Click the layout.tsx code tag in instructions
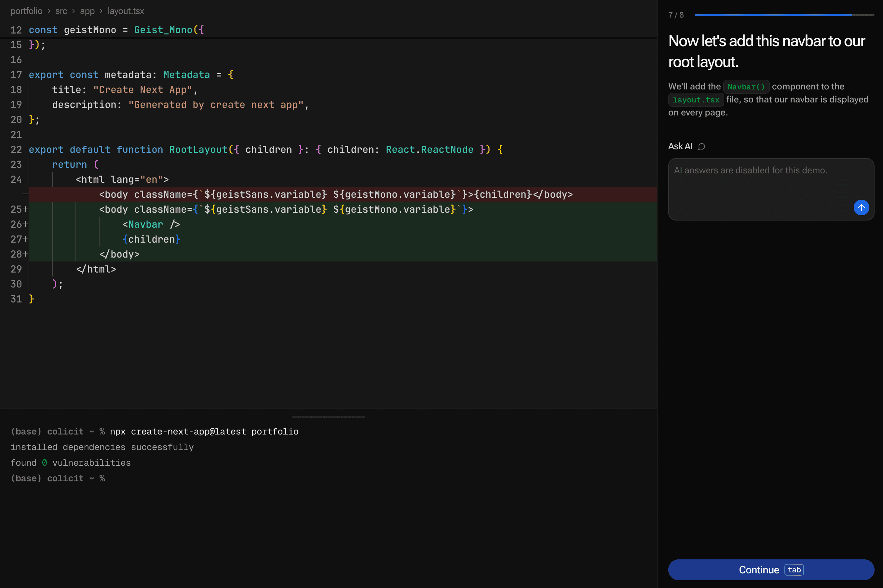This screenshot has height=588, width=883. coord(696,100)
